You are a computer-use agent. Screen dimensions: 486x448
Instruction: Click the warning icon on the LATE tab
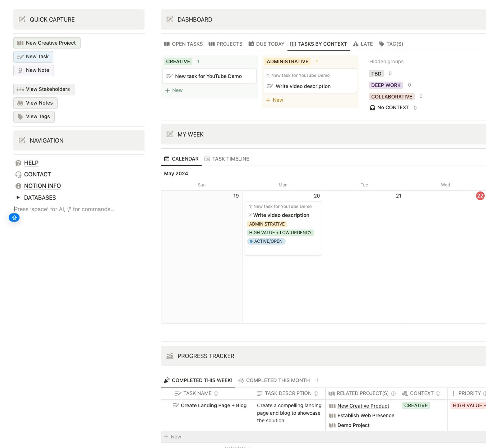point(356,44)
